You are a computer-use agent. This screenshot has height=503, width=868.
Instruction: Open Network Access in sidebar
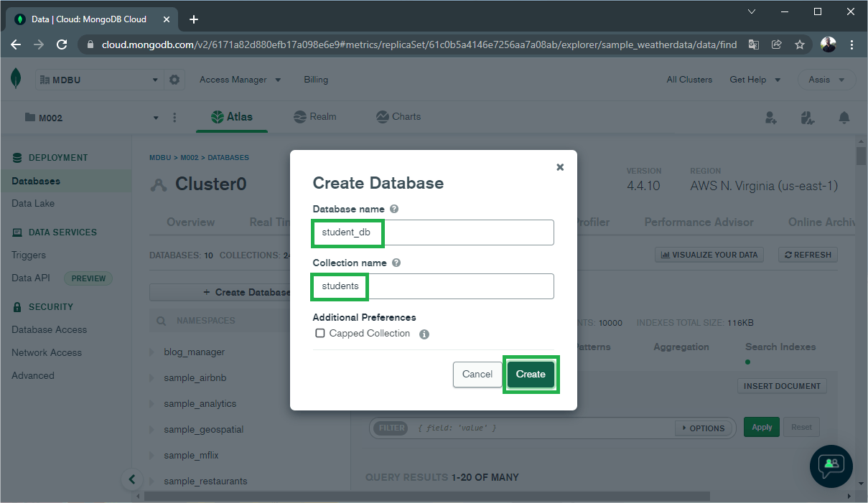pos(47,353)
